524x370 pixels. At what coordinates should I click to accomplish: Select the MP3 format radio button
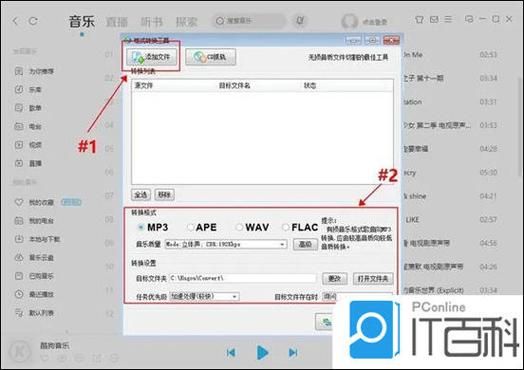coord(141,227)
